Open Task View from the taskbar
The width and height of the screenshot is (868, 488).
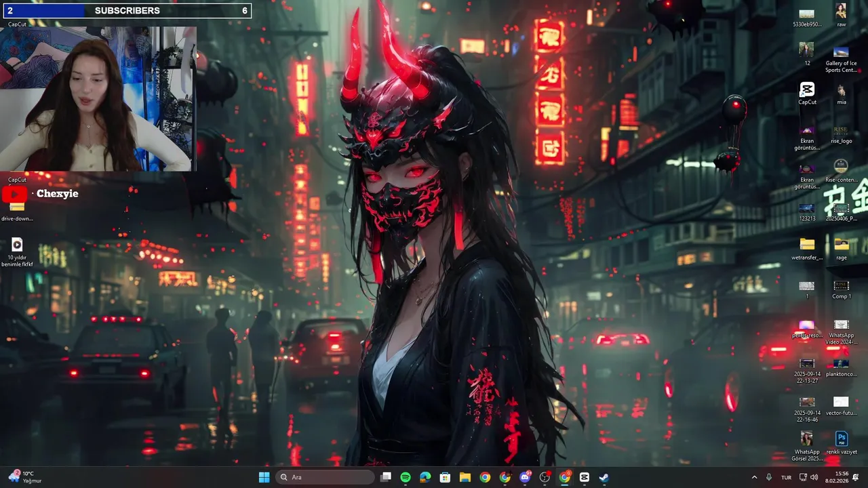(385, 477)
